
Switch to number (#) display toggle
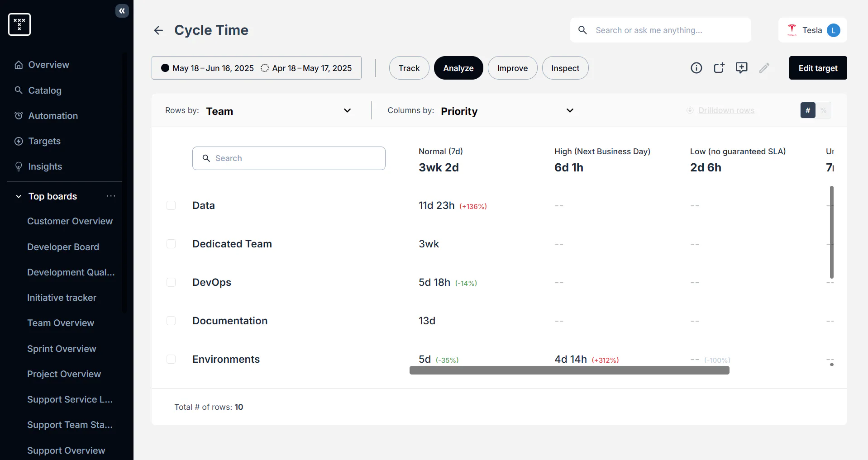click(808, 110)
